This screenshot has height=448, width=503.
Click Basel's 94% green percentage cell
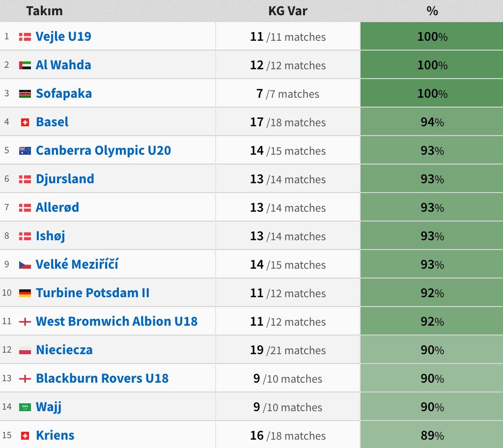(432, 122)
